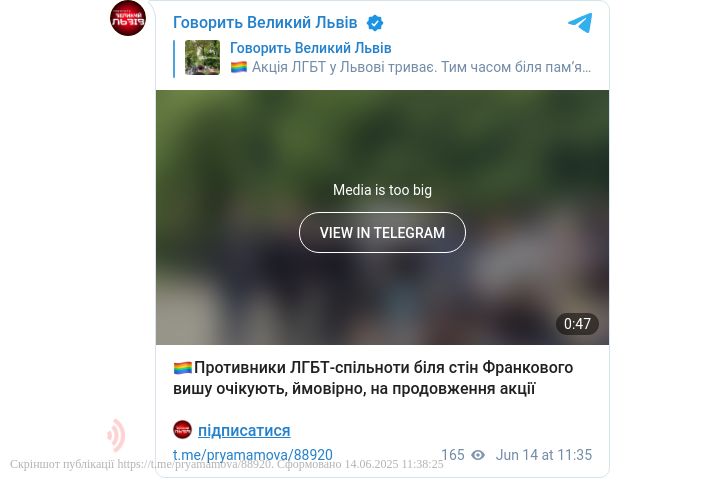Click the 0:47 video duration badge

click(577, 324)
